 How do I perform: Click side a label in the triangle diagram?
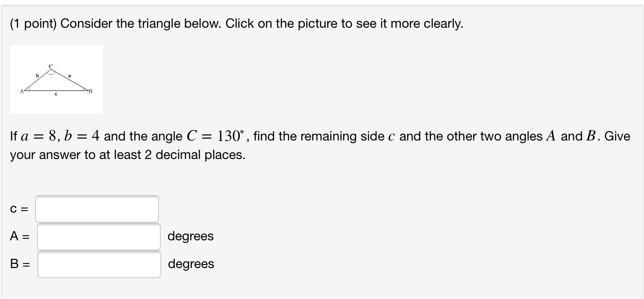tap(70, 76)
